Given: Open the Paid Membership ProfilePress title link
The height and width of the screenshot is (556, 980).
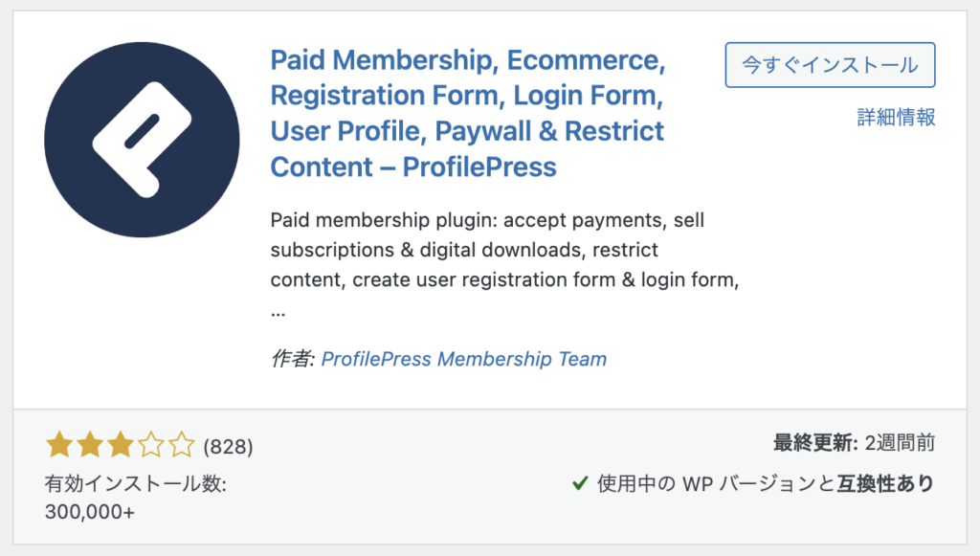Looking at the screenshot, I should tap(468, 113).
